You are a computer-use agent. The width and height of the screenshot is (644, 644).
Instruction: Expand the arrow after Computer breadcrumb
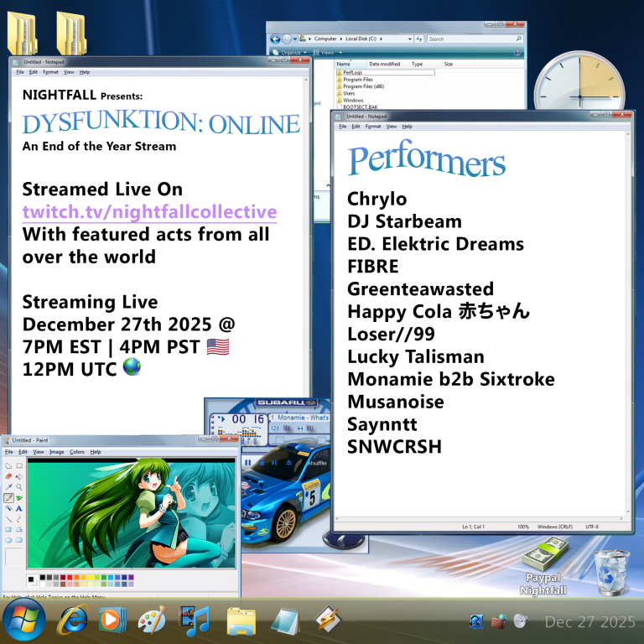(x=341, y=39)
